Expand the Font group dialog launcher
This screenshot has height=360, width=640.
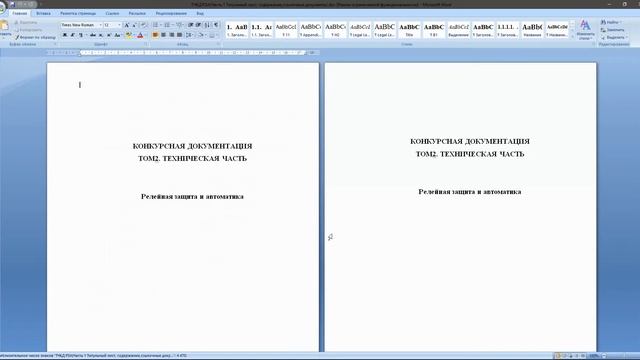[146, 44]
